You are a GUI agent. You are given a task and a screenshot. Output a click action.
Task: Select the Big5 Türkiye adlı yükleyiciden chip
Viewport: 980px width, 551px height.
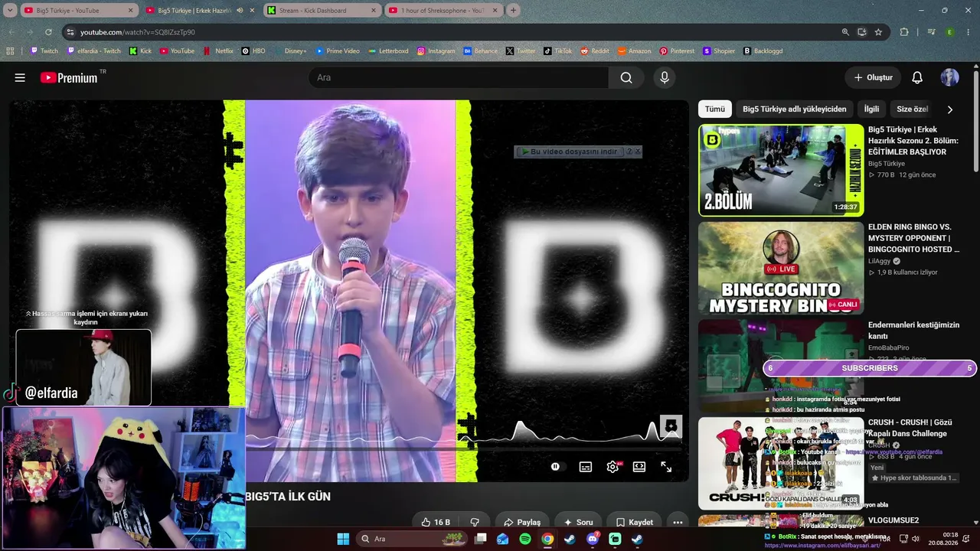[x=795, y=109]
